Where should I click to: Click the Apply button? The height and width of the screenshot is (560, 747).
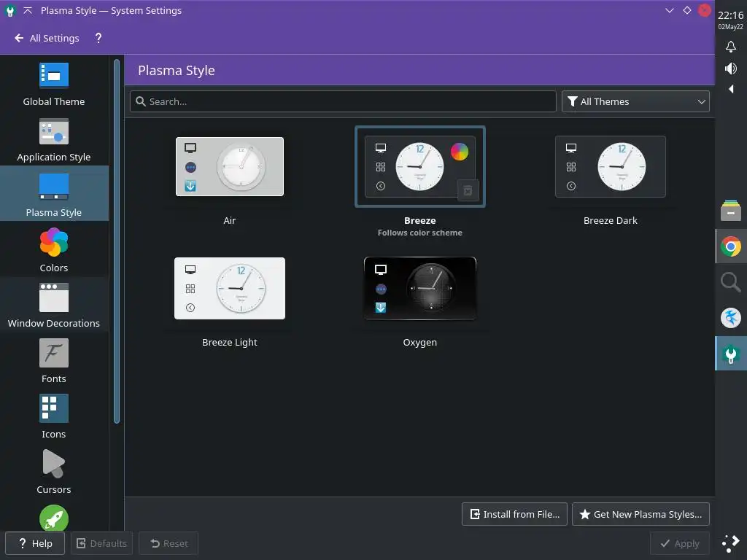[680, 543]
